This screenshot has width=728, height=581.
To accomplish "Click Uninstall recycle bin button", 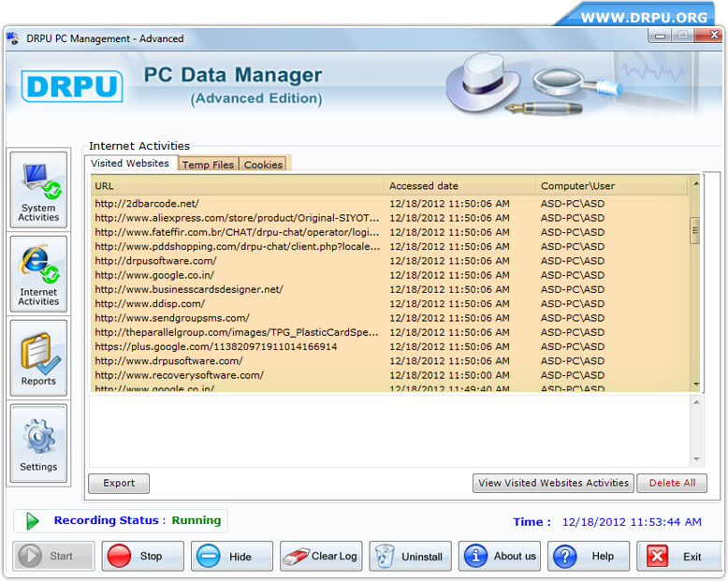I will (x=411, y=556).
